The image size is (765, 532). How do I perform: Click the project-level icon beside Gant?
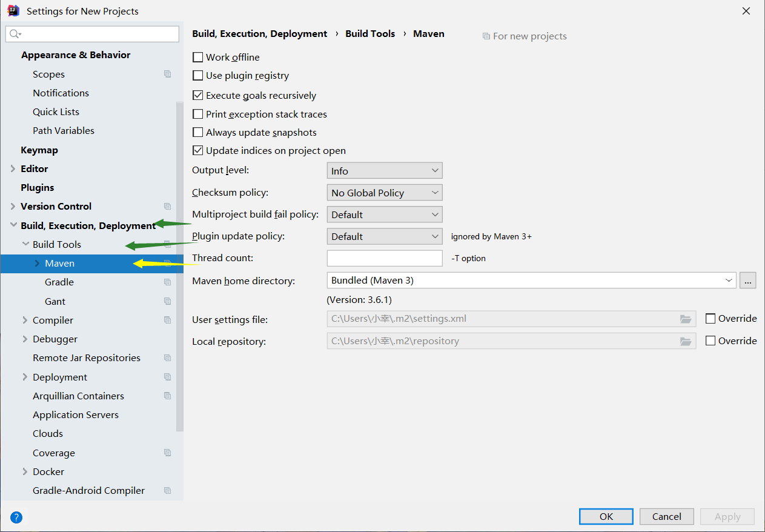[168, 301]
